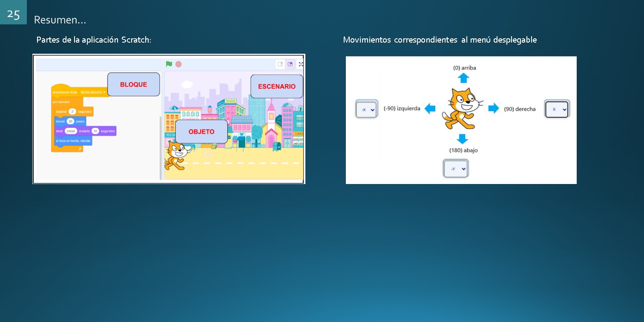Click the blue up arrow labeled arriba
The width and height of the screenshot is (644, 322).
click(463, 78)
